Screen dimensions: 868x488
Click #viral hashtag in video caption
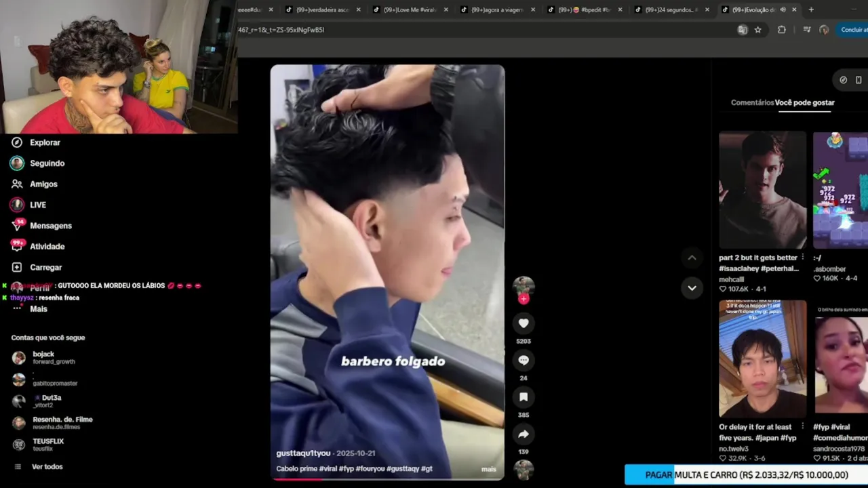pyautogui.click(x=329, y=469)
